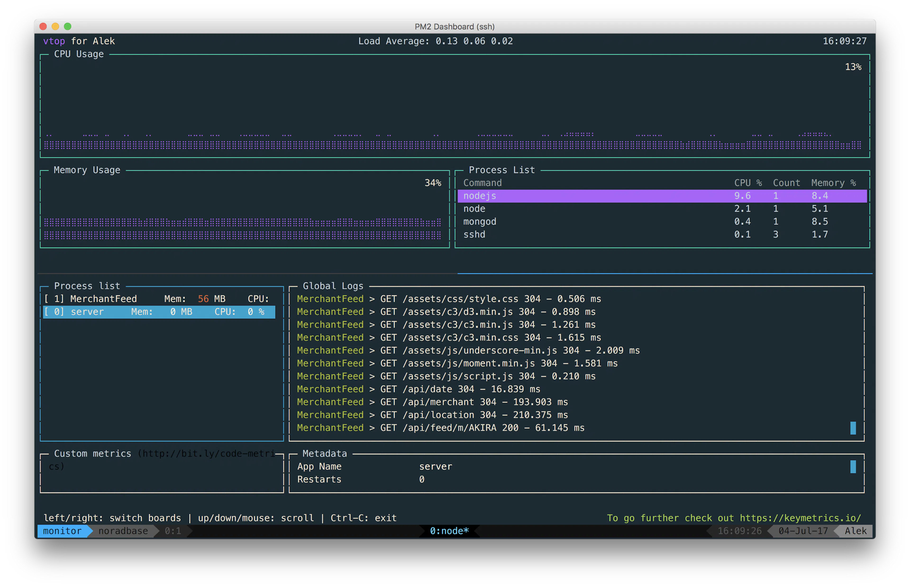Click the 0:1 status bar segment

click(173, 531)
